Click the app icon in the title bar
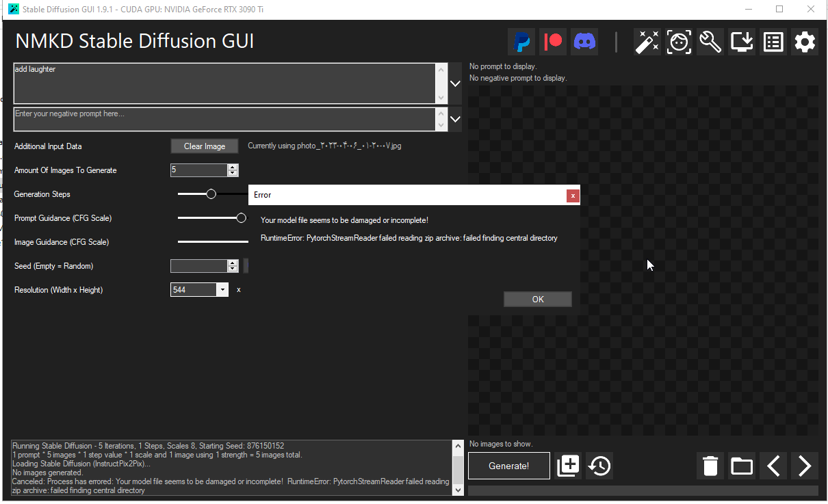The width and height of the screenshot is (828, 504). 12,10
